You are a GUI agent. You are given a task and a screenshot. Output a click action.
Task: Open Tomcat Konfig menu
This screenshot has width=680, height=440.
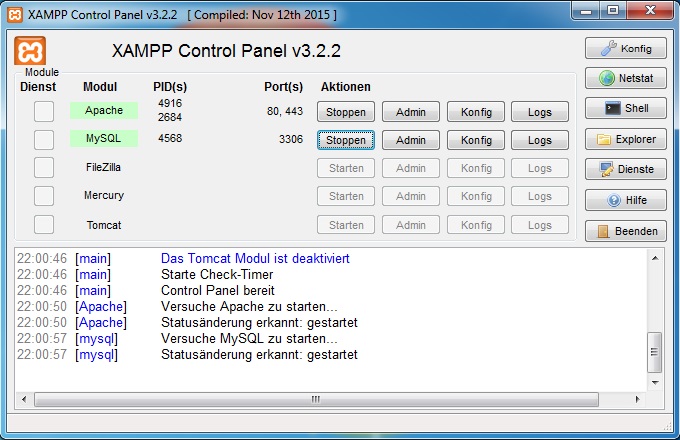(476, 225)
